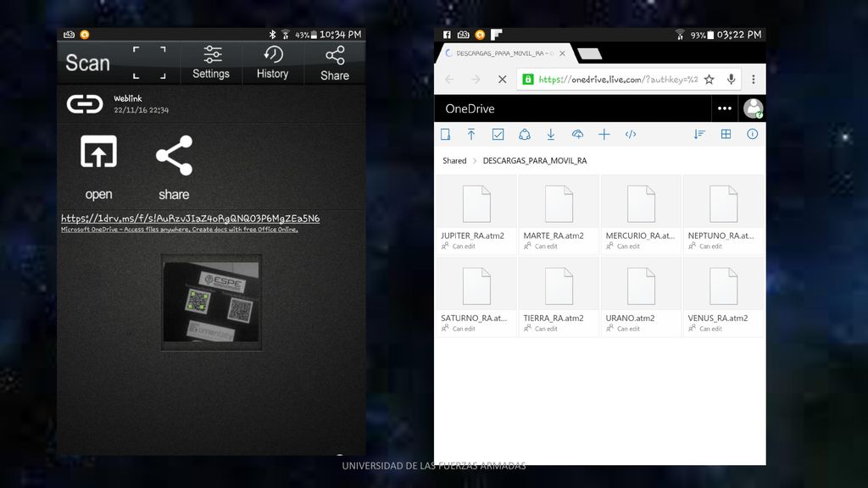Bookmark the page with the star icon
The width and height of the screenshot is (868, 488).
709,80
